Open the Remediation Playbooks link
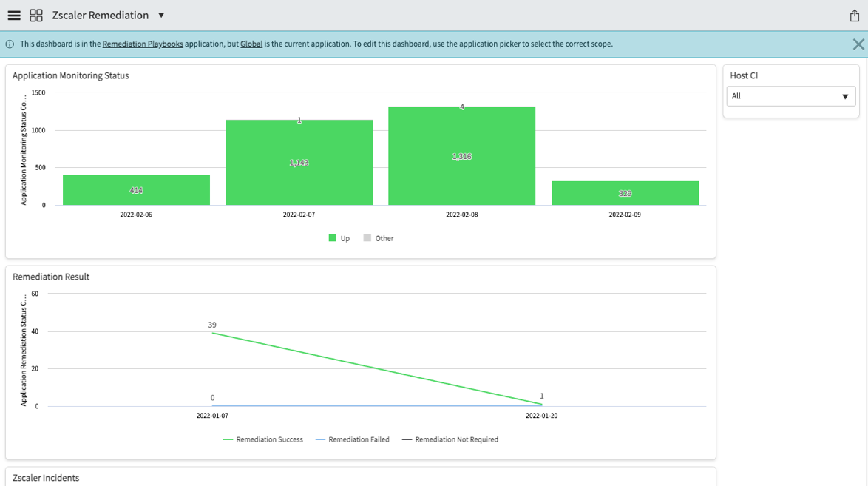868x486 pixels. click(x=142, y=44)
